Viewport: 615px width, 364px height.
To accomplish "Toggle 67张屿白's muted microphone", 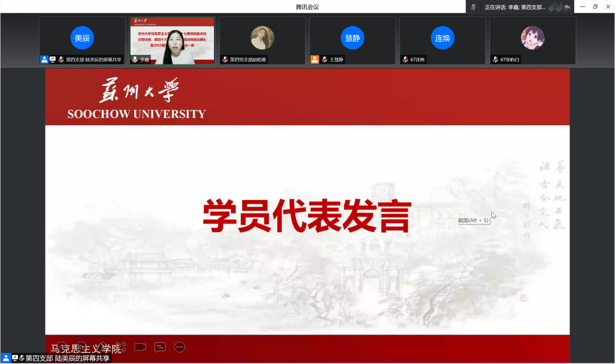I will (x=495, y=60).
